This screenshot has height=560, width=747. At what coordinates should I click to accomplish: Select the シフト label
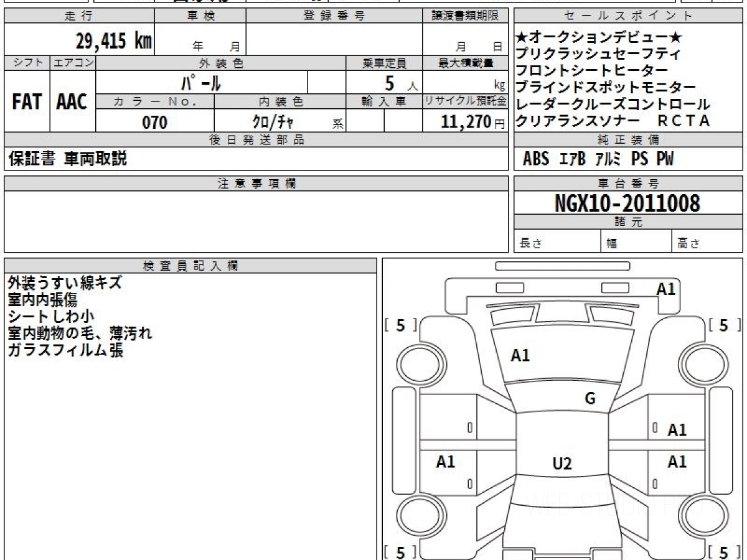click(27, 63)
